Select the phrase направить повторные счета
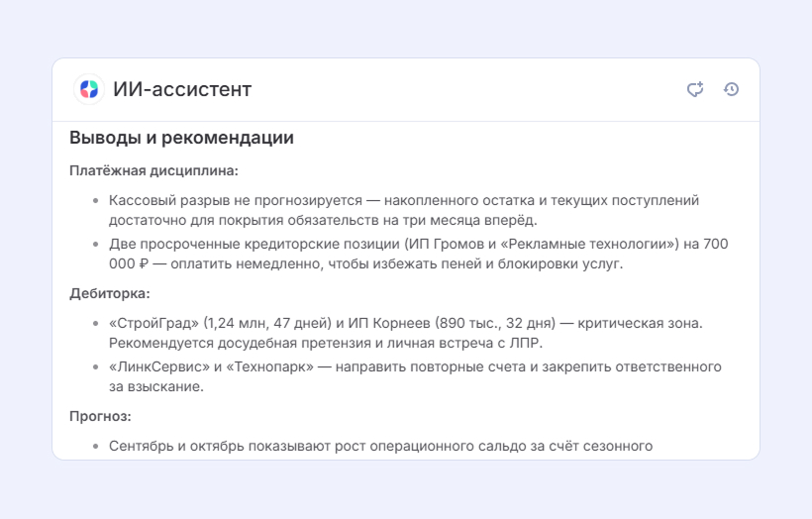Screen dimensions: 812x519 (x=426, y=366)
